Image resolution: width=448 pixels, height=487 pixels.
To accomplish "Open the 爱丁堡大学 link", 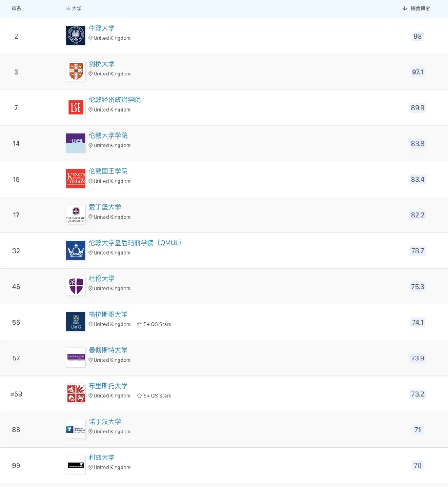I will coord(105,207).
